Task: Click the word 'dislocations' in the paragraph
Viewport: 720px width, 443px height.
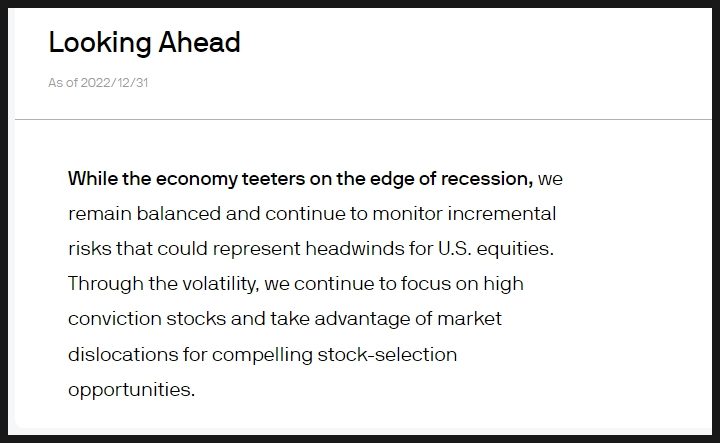Action: click(x=123, y=354)
